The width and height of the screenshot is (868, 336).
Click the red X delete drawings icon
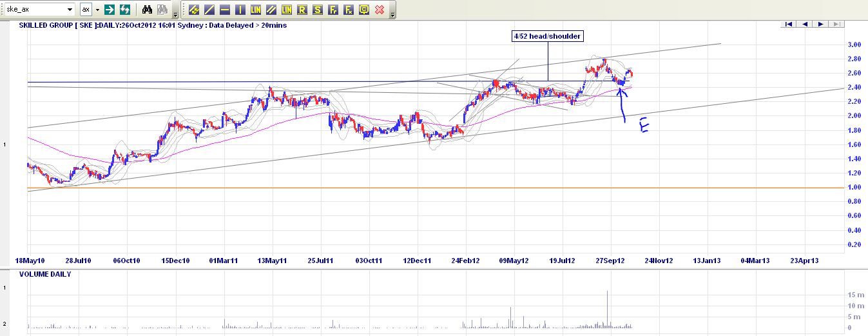pos(380,10)
